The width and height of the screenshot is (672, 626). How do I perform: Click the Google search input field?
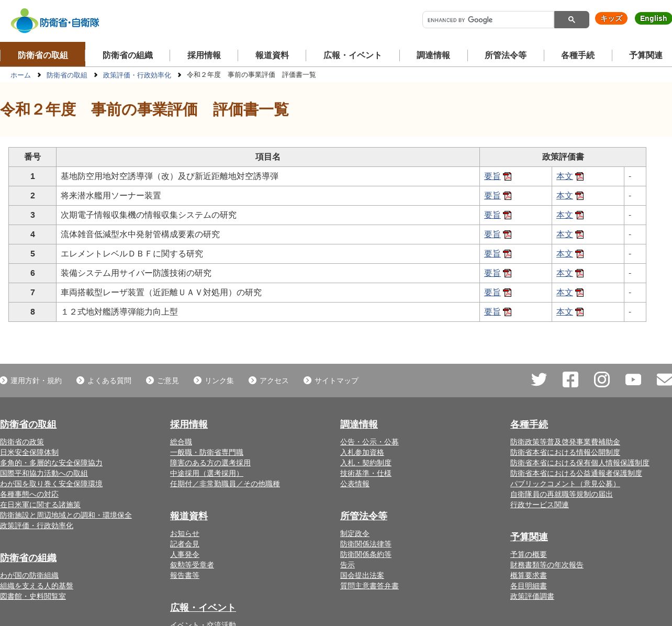point(487,20)
